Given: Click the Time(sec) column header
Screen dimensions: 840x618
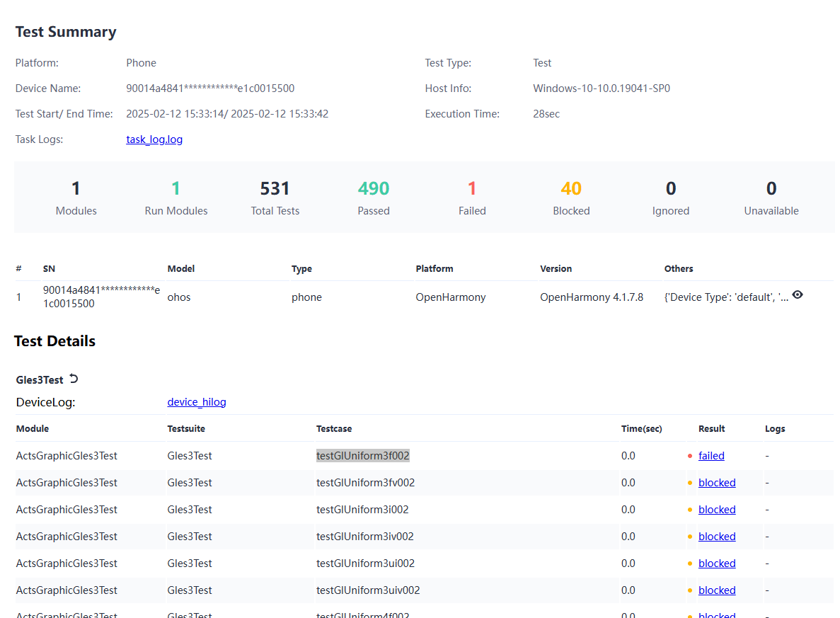Looking at the screenshot, I should (x=641, y=429).
